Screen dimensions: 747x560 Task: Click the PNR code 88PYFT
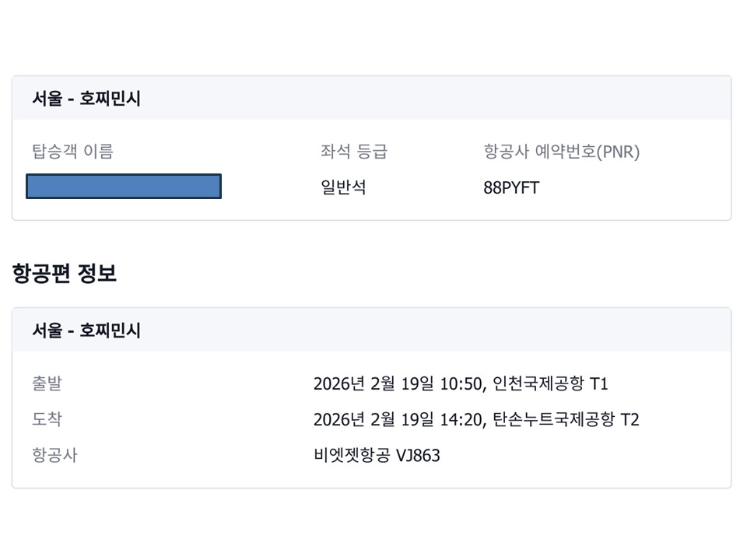coord(510,187)
